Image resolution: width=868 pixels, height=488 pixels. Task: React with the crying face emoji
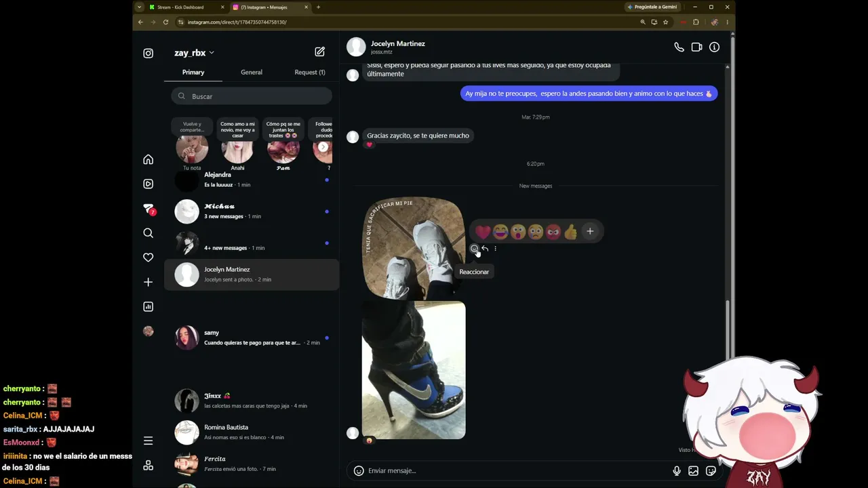(x=536, y=232)
